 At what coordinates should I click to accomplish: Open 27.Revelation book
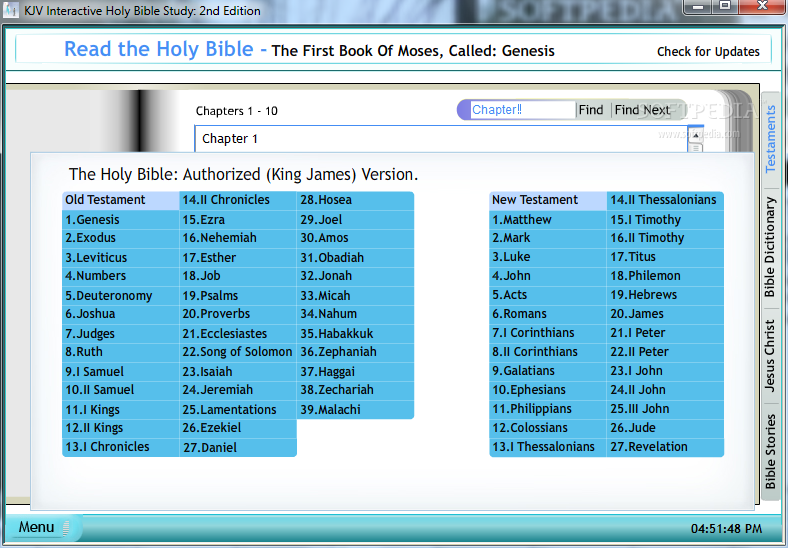tap(665, 447)
